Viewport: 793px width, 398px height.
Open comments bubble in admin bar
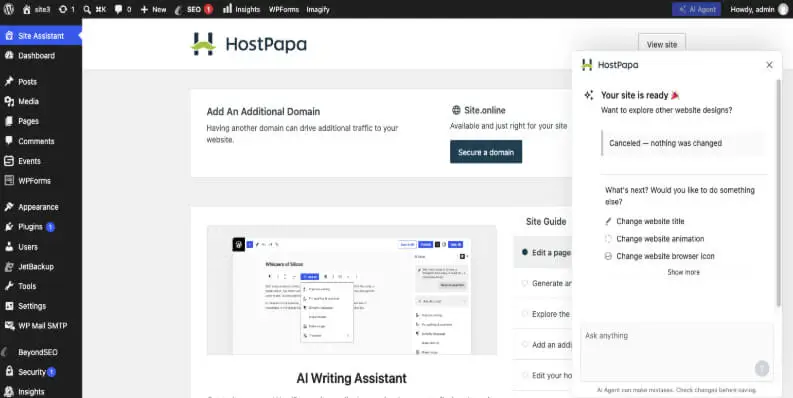(x=122, y=9)
